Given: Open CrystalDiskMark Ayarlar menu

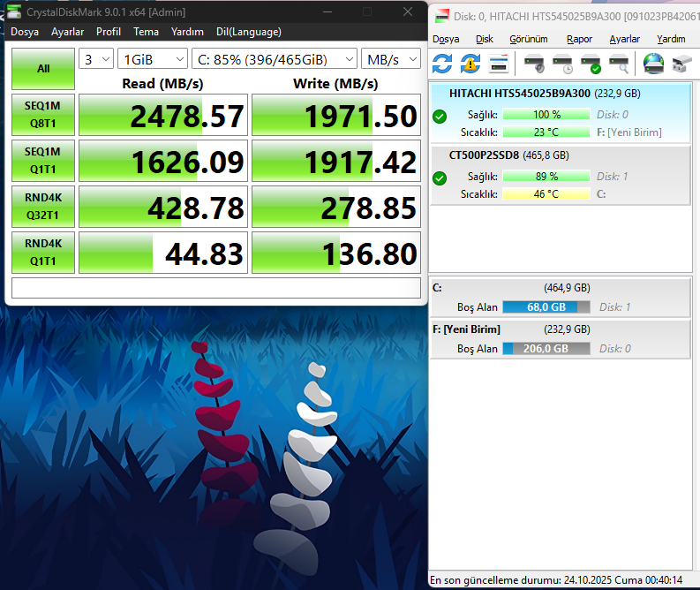Looking at the screenshot, I should [x=67, y=32].
